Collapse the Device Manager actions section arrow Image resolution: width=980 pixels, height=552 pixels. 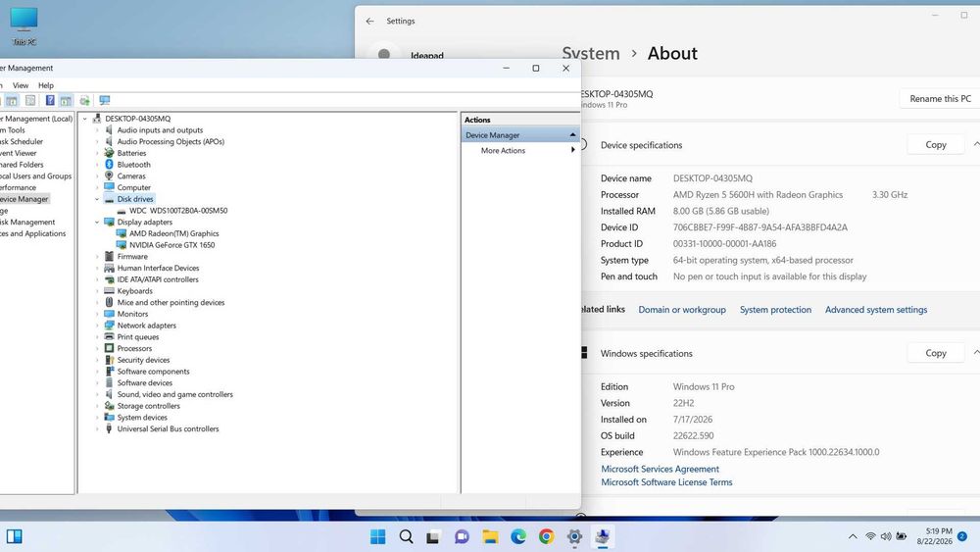(572, 135)
